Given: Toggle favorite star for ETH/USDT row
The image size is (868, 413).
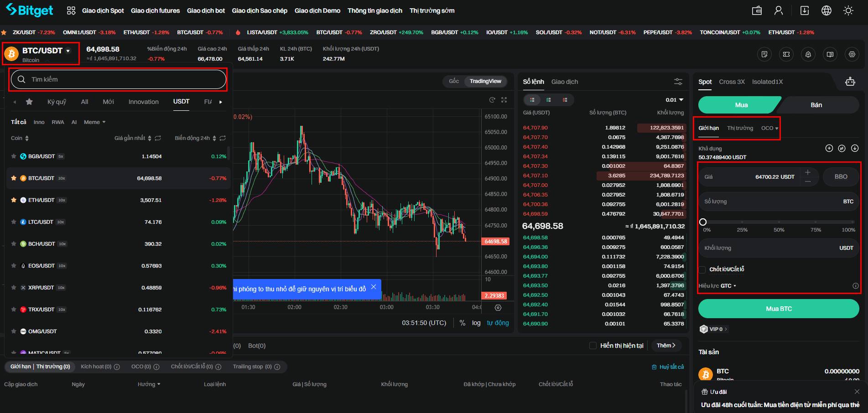Looking at the screenshot, I should point(14,200).
